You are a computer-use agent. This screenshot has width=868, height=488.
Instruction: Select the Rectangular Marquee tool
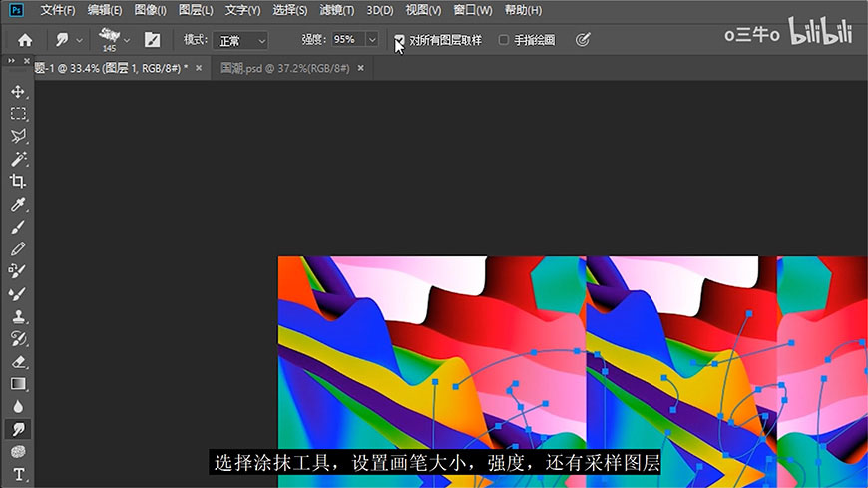18,114
